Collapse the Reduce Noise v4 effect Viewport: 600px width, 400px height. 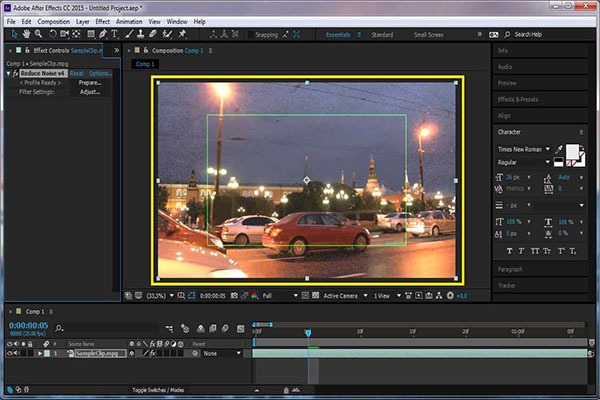tap(8, 73)
